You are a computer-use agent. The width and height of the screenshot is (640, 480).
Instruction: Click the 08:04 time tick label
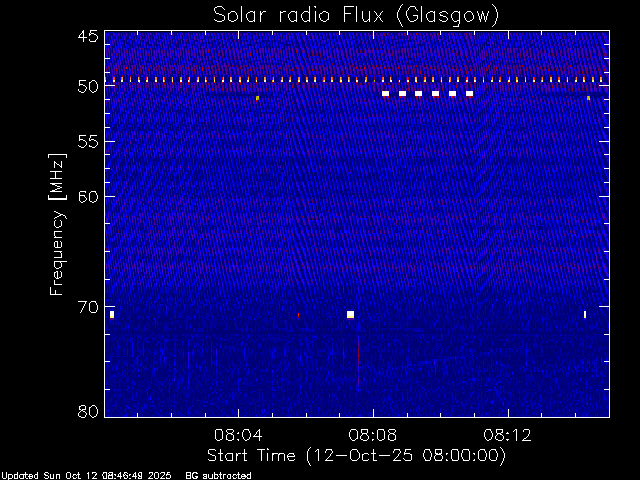(x=238, y=435)
